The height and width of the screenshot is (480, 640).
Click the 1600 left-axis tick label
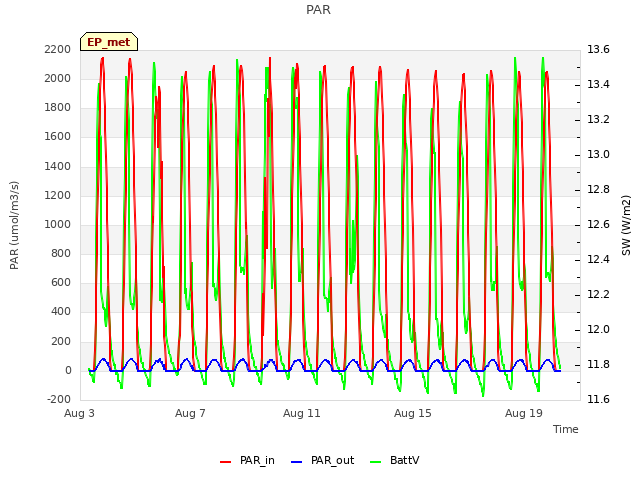coord(58,136)
